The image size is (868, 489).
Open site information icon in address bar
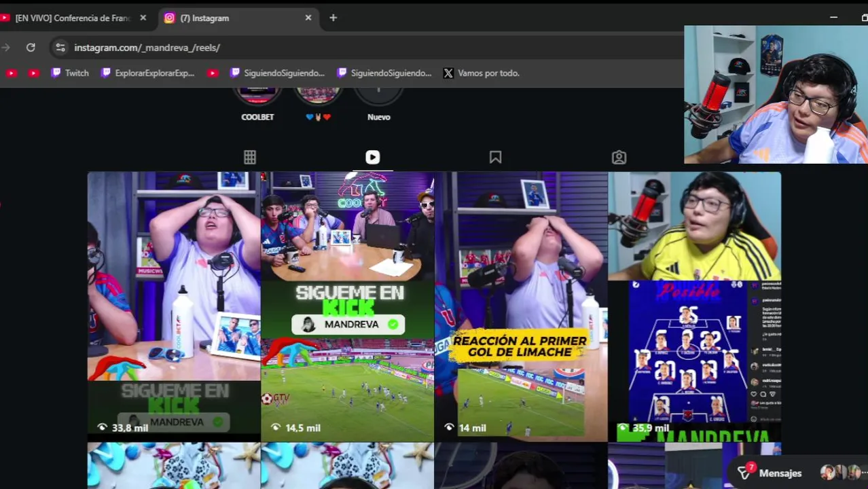(60, 48)
